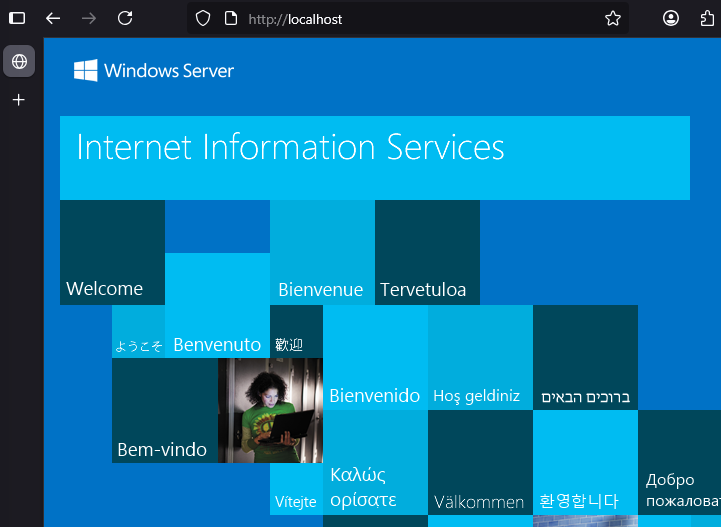Select the globe tab in sidebar
Screen dimensions: 721x527
[x=18, y=62]
